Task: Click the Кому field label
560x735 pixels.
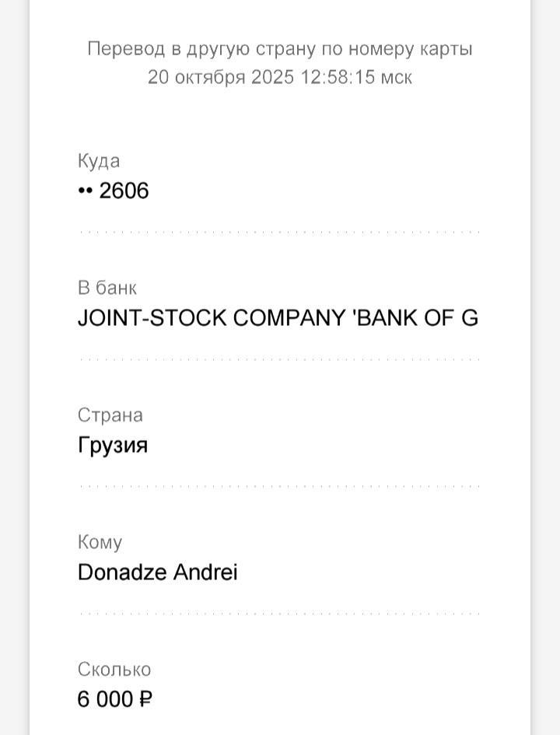Action: tap(100, 542)
